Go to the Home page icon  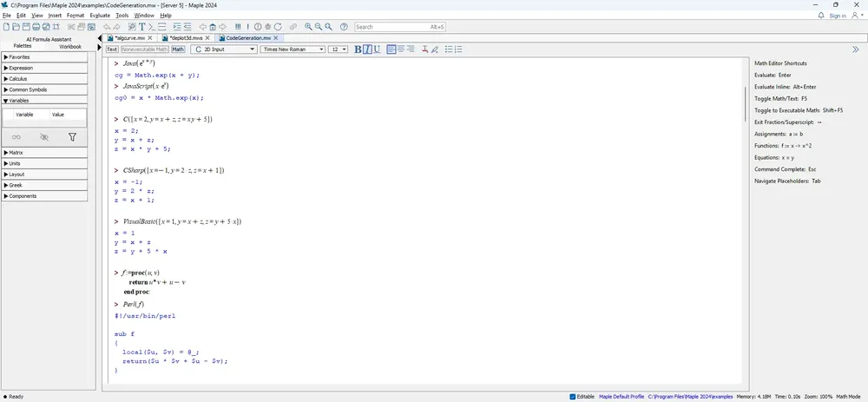coord(213,27)
